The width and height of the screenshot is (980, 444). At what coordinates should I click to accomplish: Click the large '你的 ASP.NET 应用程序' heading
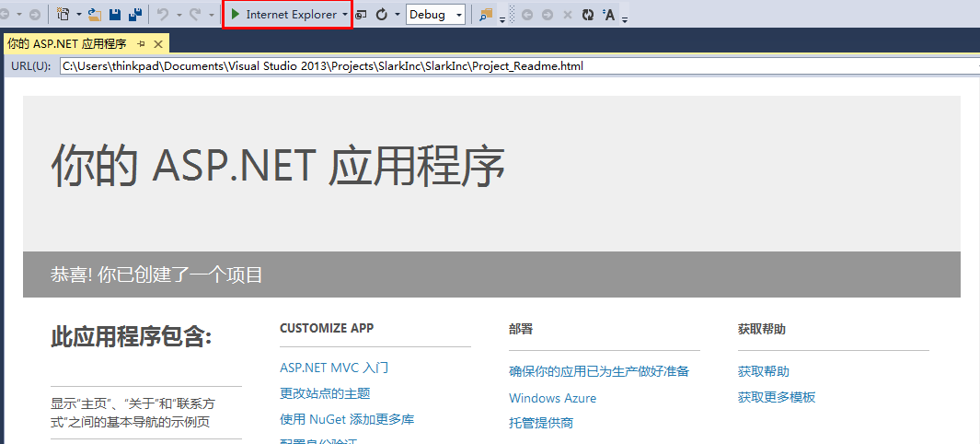point(278,166)
